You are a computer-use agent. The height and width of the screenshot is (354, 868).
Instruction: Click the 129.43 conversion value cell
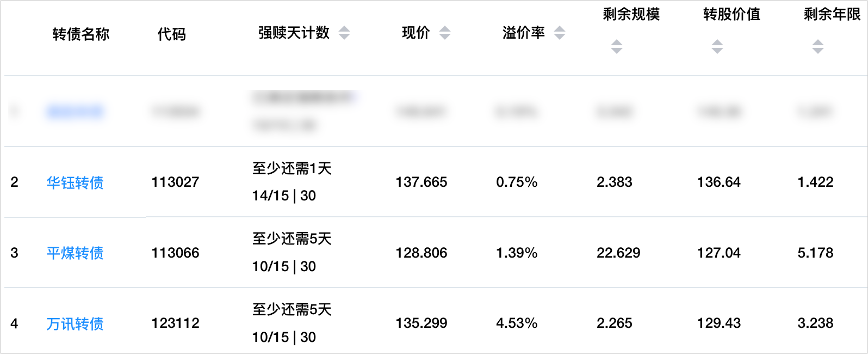pyautogui.click(x=719, y=324)
